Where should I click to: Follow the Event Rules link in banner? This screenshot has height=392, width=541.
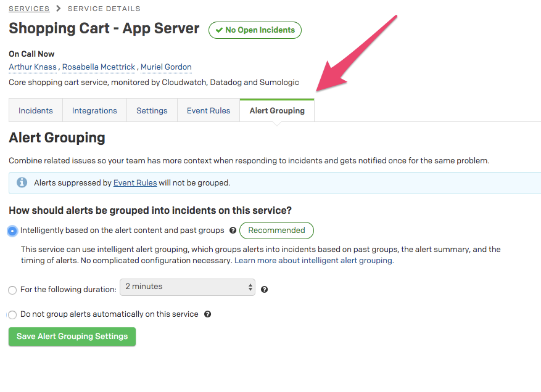135,182
